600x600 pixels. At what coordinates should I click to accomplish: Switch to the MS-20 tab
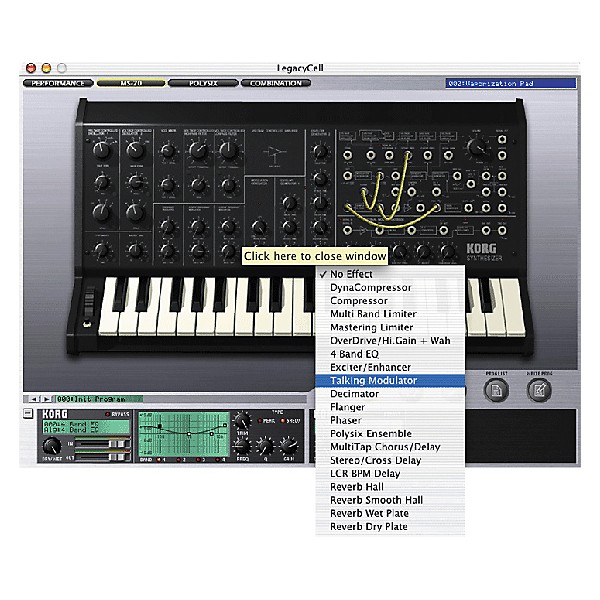coord(131,83)
